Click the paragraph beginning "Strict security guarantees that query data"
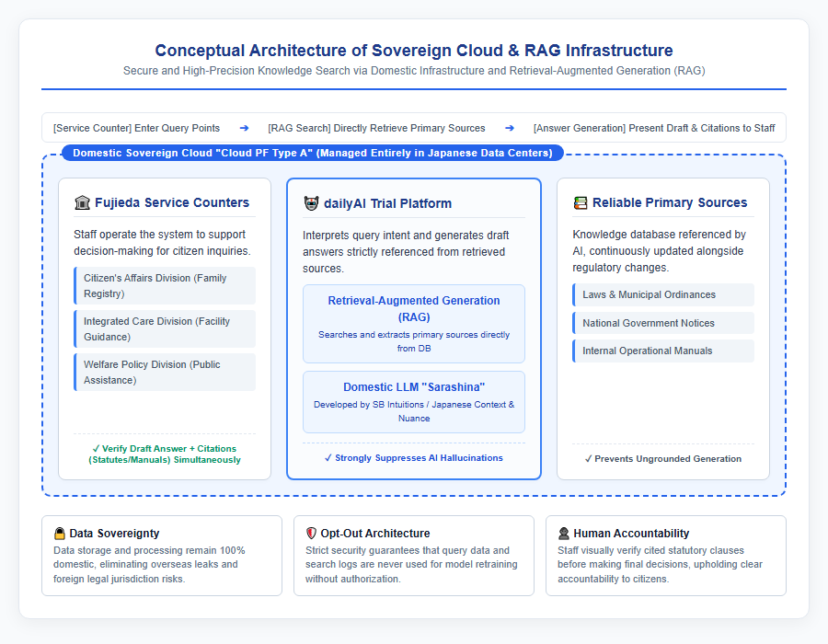This screenshot has width=828, height=644. coord(411,564)
